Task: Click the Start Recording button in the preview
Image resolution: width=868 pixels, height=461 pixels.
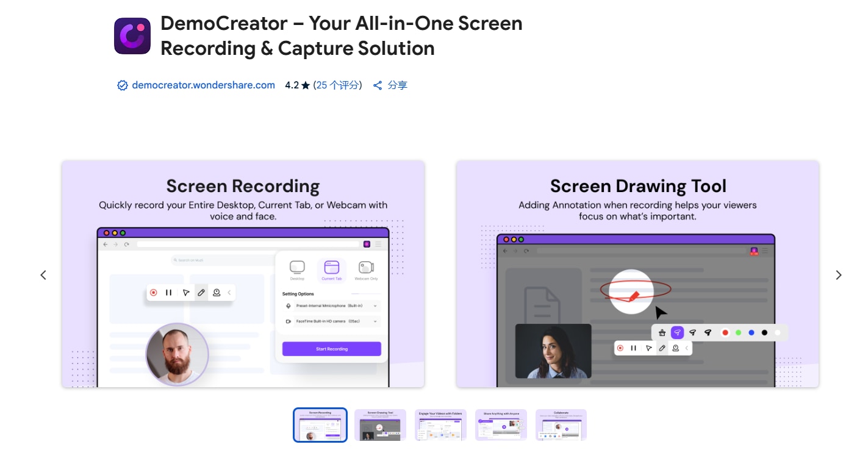Action: click(332, 349)
